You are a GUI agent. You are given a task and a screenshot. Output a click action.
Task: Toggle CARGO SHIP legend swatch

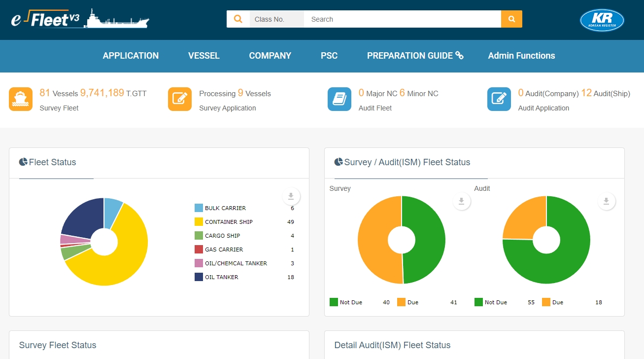[199, 236]
